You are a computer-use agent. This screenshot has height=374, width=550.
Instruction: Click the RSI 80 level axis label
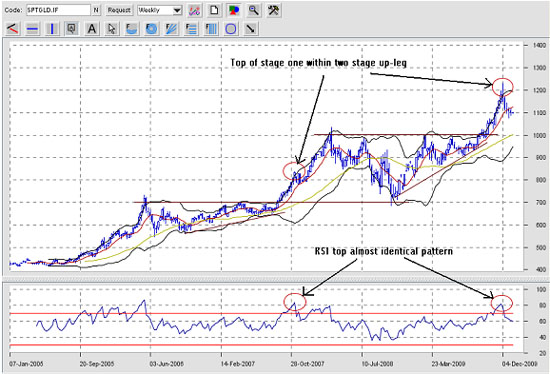coord(542,306)
